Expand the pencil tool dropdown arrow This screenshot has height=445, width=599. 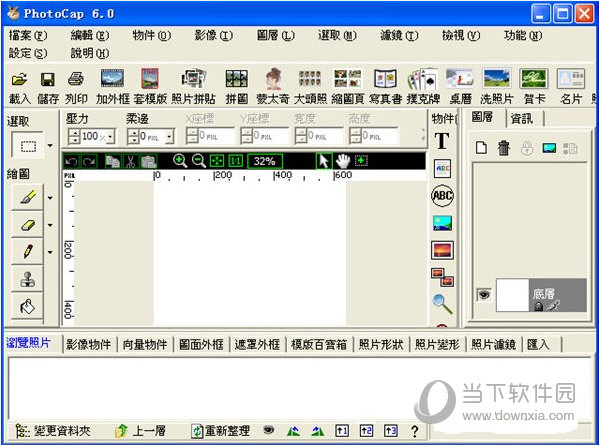click(x=50, y=252)
